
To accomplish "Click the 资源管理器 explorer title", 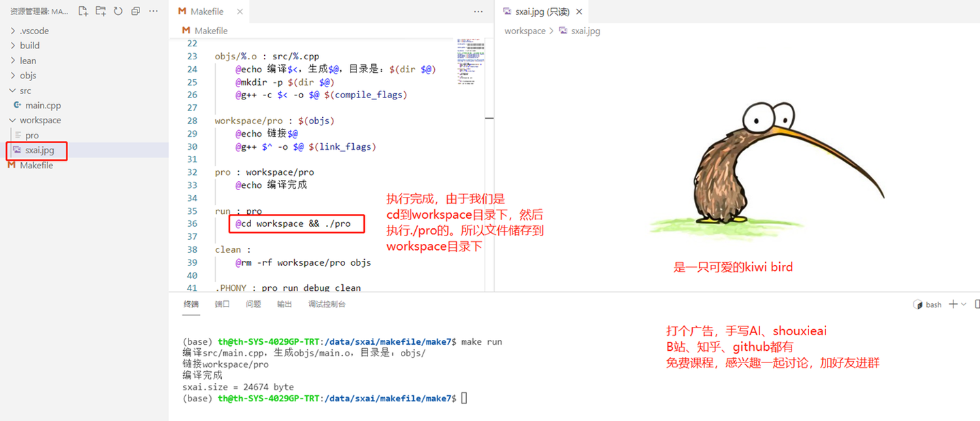I will pyautogui.click(x=39, y=12).
